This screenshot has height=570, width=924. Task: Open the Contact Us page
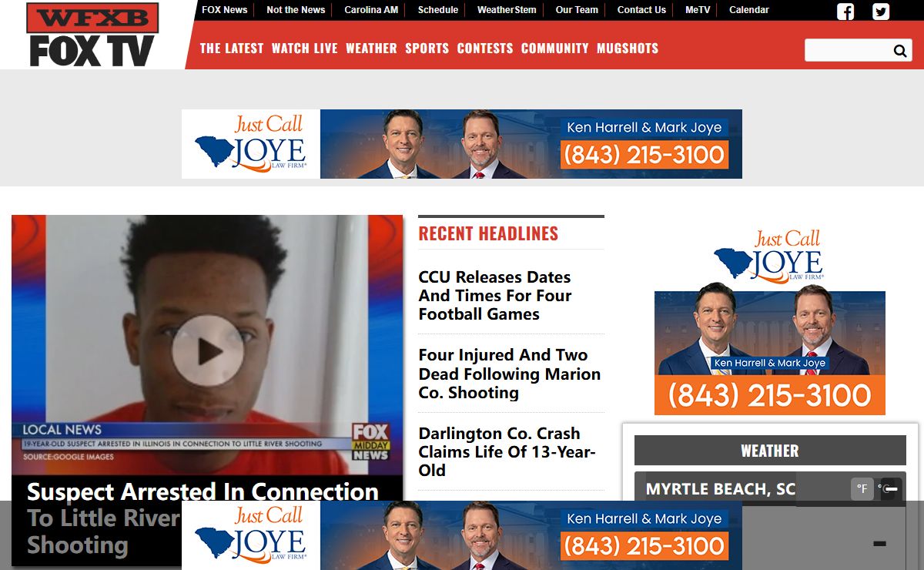641,10
